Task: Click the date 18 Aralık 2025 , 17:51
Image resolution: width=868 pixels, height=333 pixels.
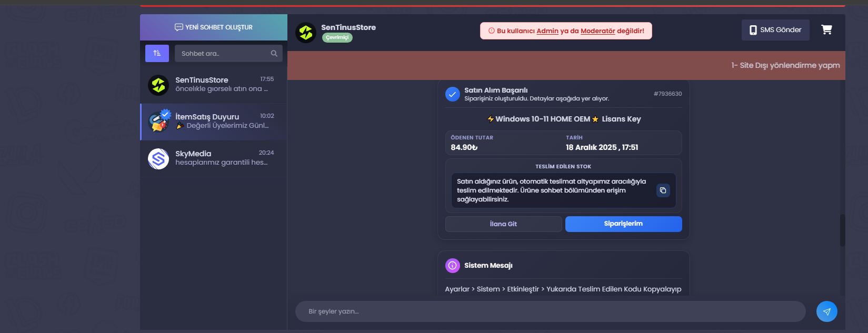Action: click(x=602, y=147)
